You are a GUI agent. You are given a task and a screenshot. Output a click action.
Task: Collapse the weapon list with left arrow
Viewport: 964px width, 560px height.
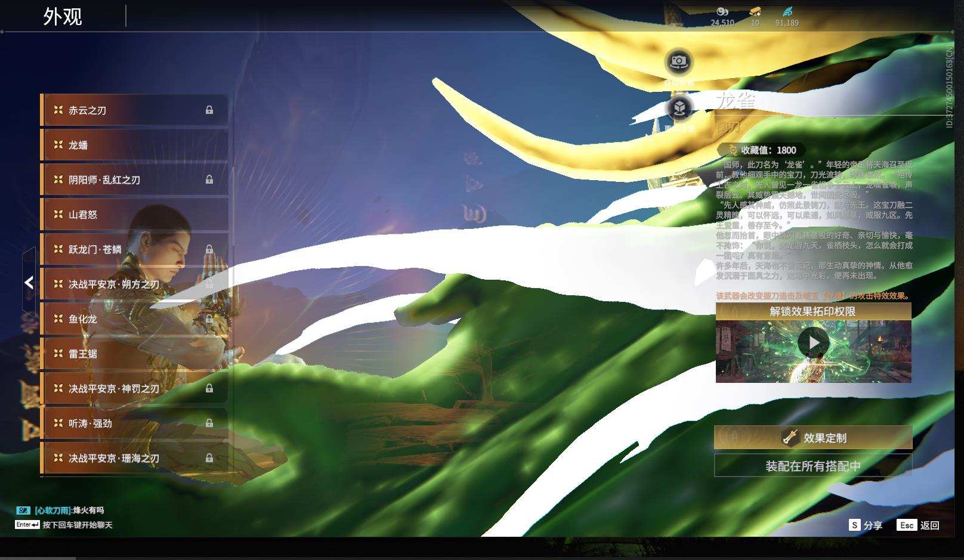tap(29, 282)
